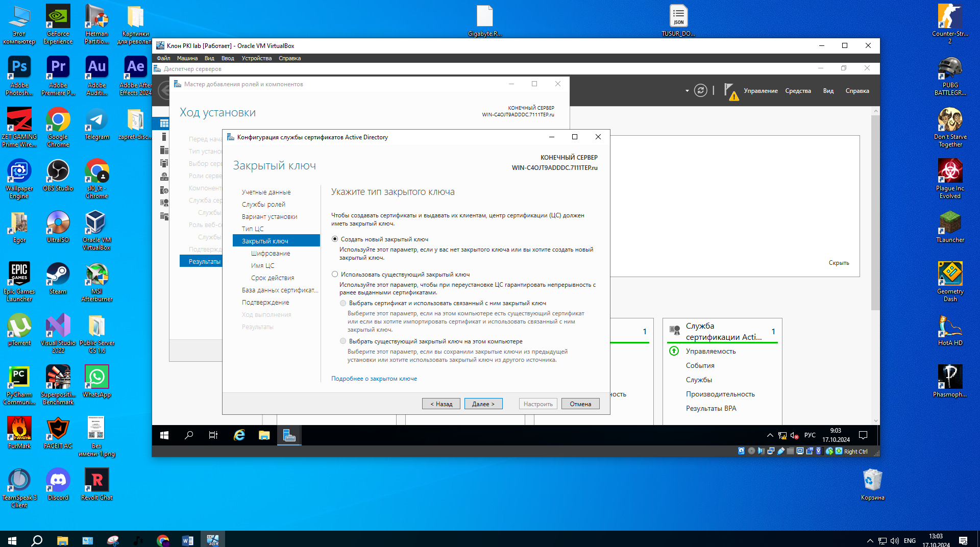Go to Тип ЦС step
The height and width of the screenshot is (547, 980).
(x=253, y=229)
